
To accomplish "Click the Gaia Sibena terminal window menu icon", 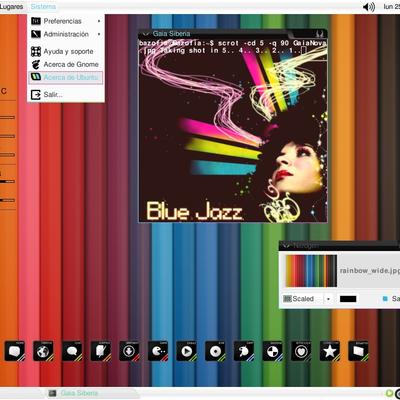I will click(146, 34).
